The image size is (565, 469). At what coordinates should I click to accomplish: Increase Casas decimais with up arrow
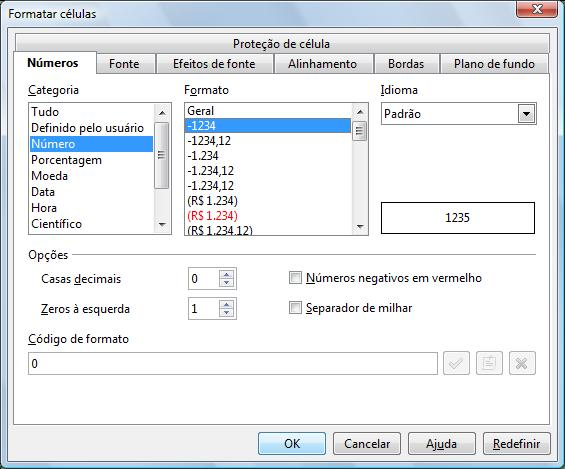[227, 274]
